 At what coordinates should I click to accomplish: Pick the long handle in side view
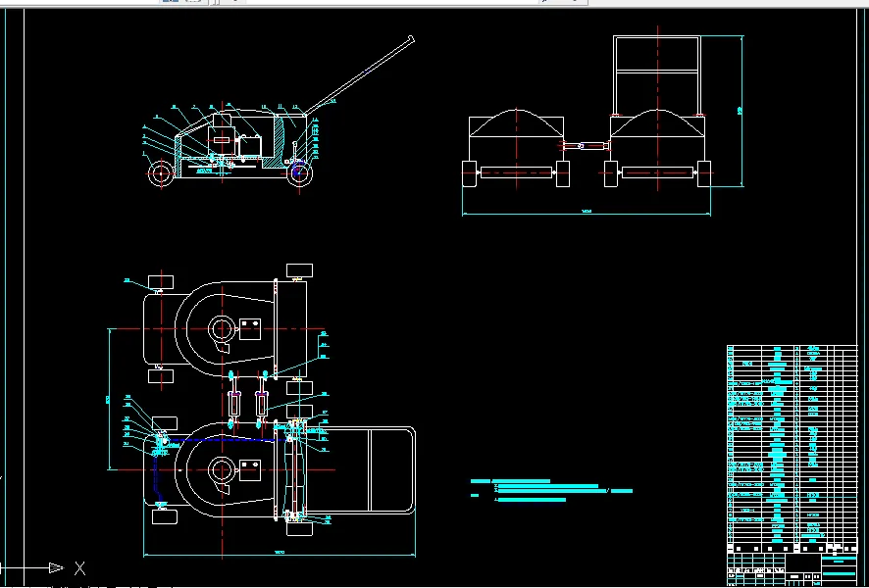tap(359, 75)
